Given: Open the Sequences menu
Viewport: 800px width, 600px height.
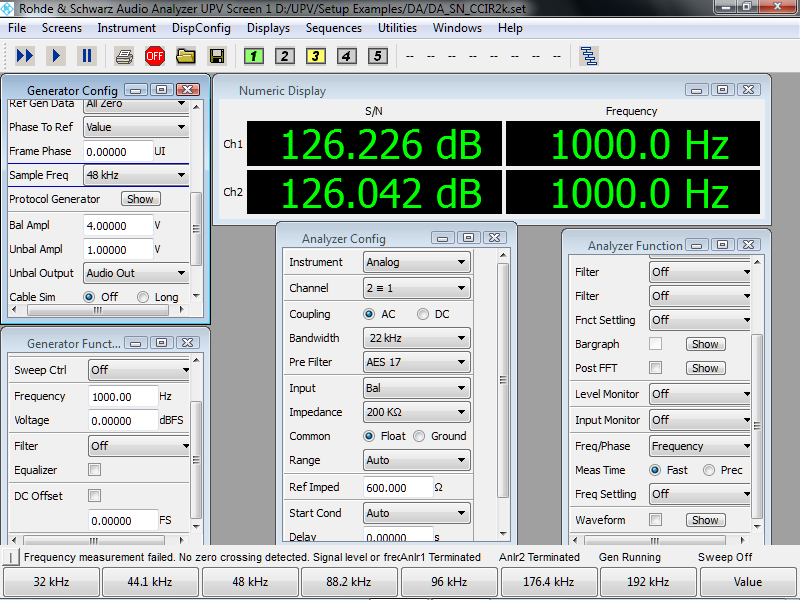Looking at the screenshot, I should tap(333, 28).
